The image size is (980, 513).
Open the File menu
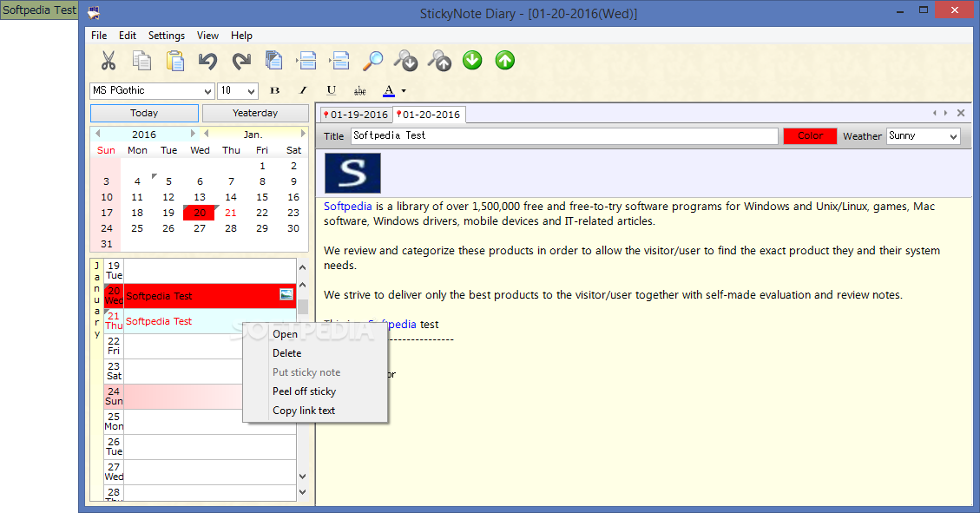(99, 36)
